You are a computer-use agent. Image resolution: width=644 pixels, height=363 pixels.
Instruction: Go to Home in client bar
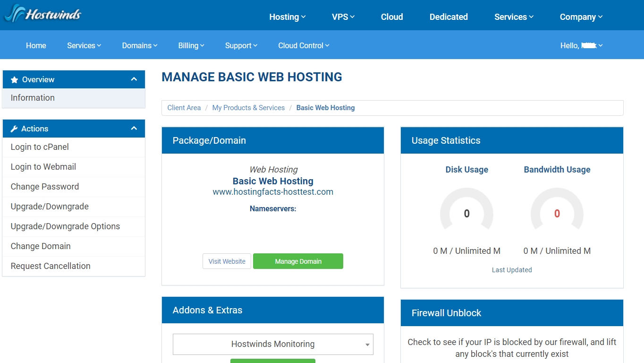pos(36,46)
